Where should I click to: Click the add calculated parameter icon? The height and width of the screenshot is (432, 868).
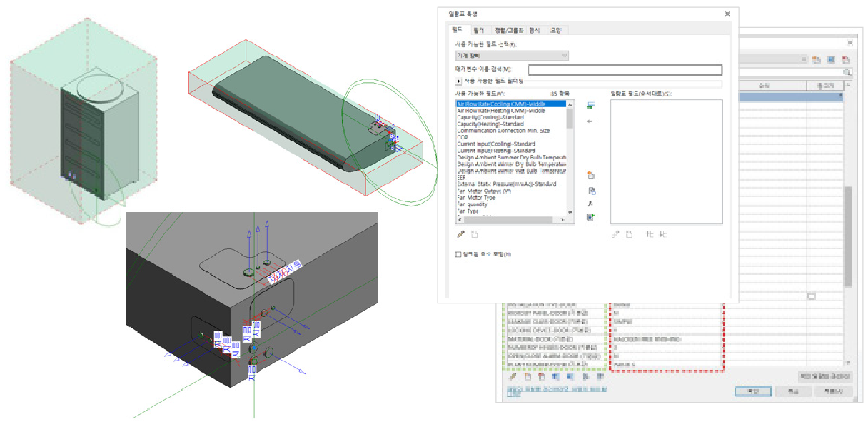pyautogui.click(x=591, y=191)
